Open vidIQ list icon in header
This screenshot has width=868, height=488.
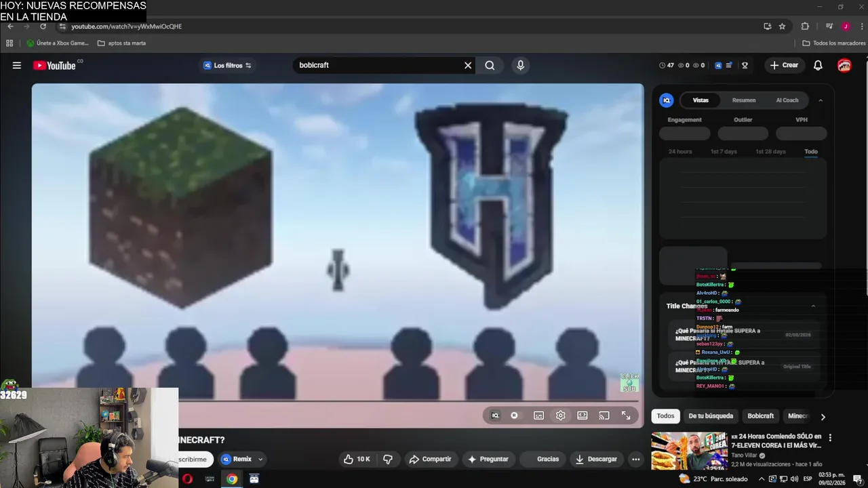(x=729, y=66)
